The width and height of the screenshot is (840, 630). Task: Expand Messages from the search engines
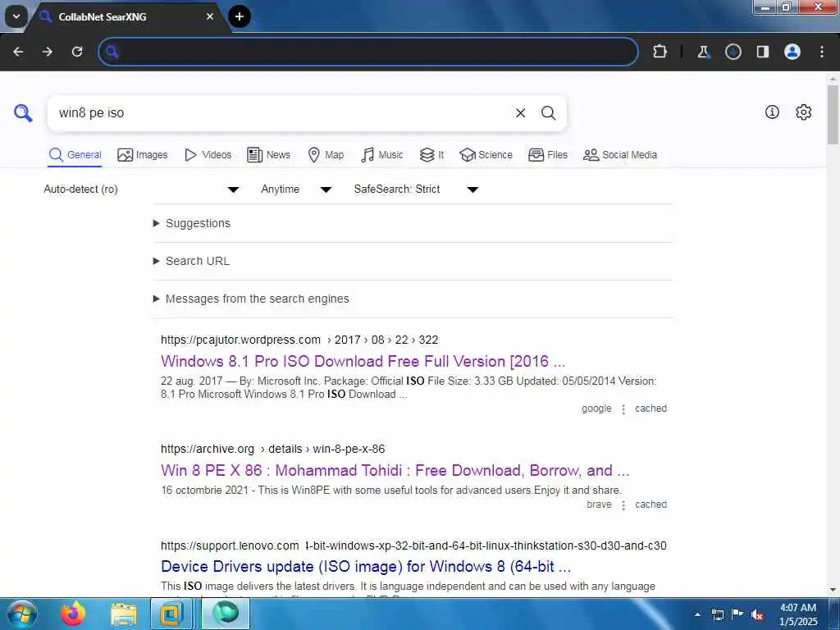(x=257, y=299)
